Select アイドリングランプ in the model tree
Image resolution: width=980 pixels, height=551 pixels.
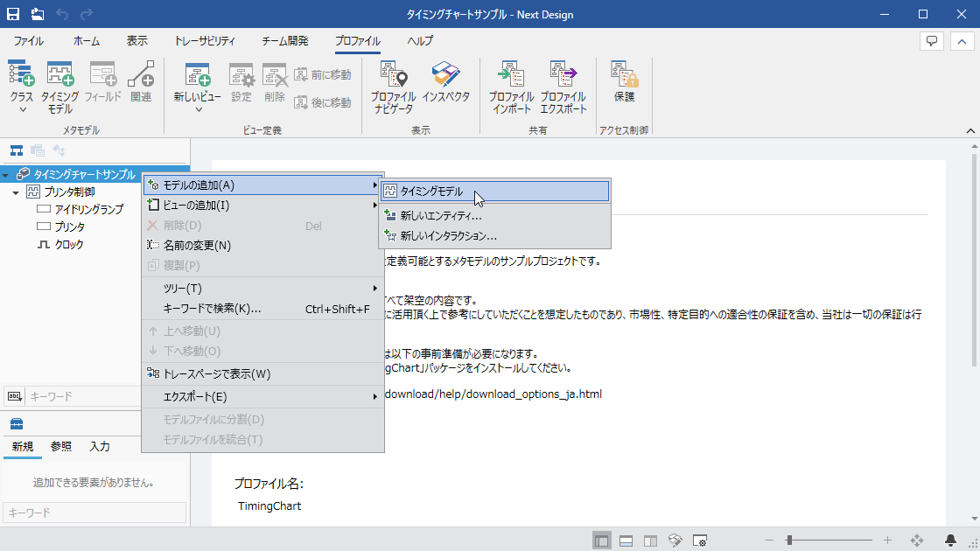[88, 209]
